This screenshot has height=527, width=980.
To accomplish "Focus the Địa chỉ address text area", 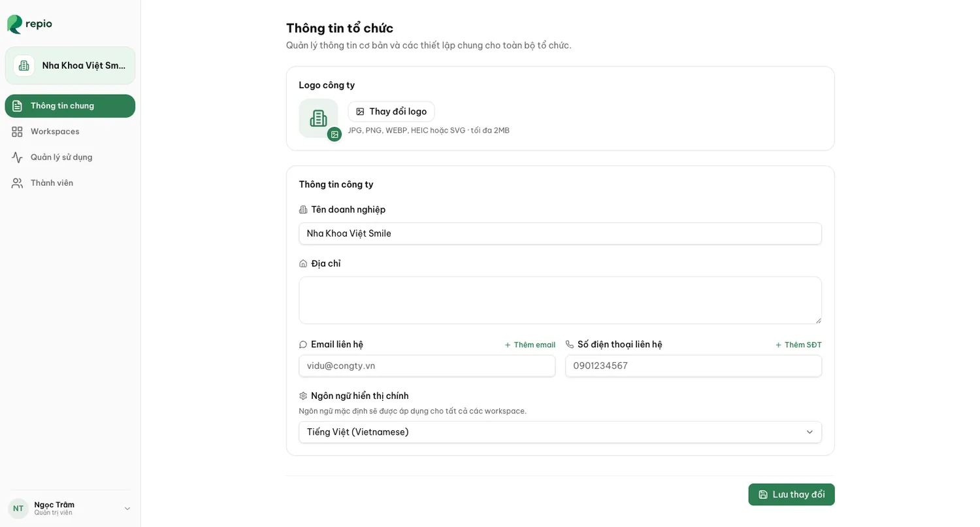I will click(560, 300).
